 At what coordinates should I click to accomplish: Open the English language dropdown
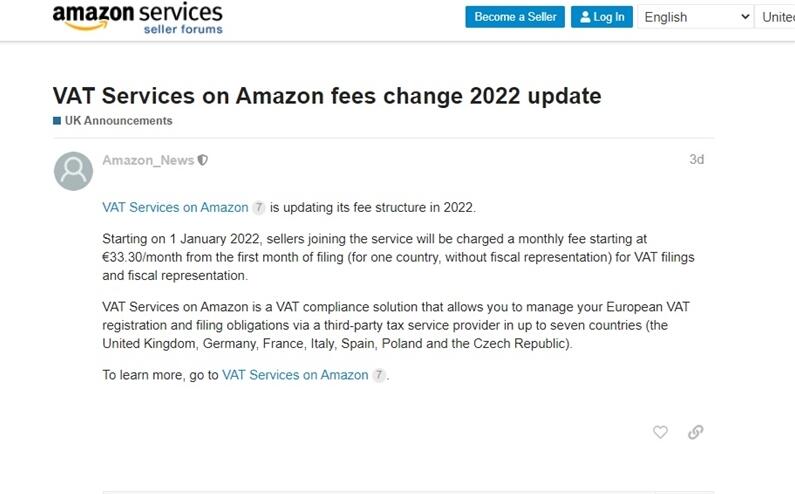coord(695,17)
